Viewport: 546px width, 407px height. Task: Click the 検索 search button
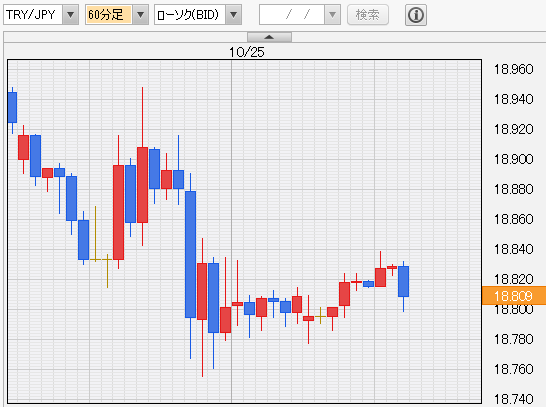(x=368, y=15)
